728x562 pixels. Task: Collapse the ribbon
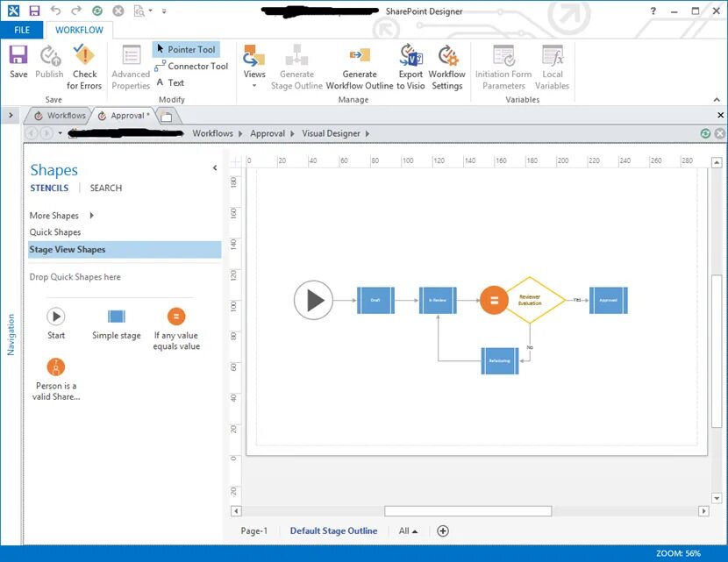(717, 99)
